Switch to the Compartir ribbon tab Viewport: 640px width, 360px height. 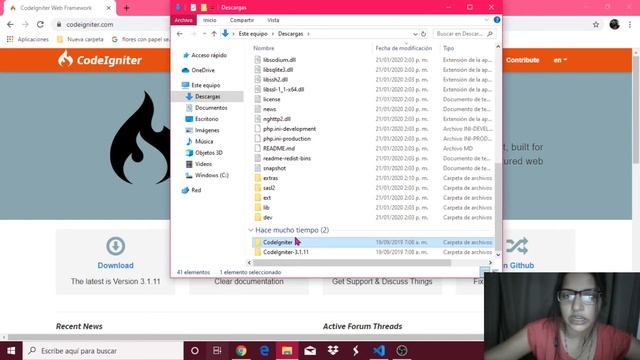click(x=242, y=20)
